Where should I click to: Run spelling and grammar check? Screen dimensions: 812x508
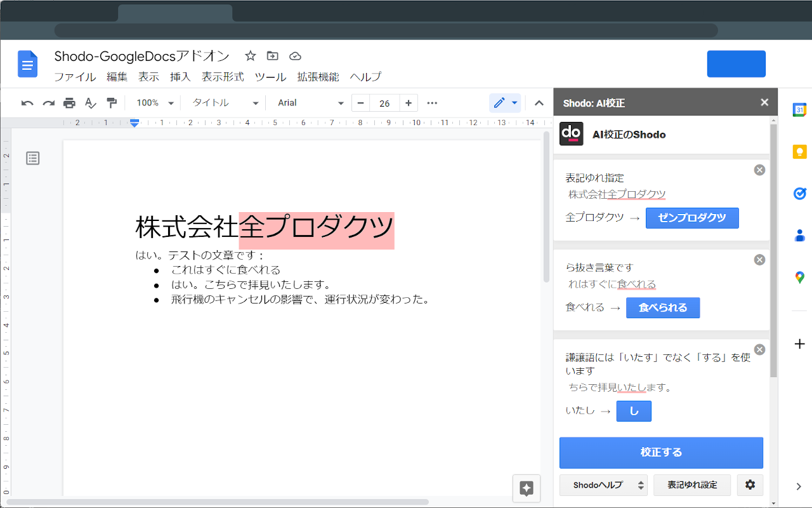point(91,103)
